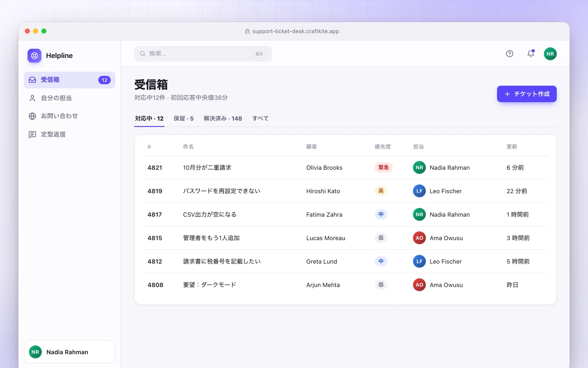This screenshot has height=368, width=588.
Task: Open the notifications bell
Action: tap(531, 54)
